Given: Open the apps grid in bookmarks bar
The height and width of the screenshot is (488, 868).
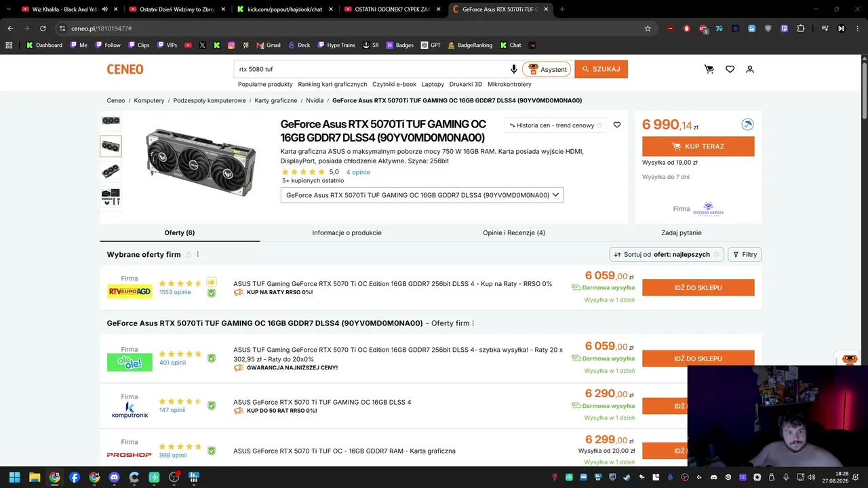Looking at the screenshot, I should pyautogui.click(x=9, y=45).
